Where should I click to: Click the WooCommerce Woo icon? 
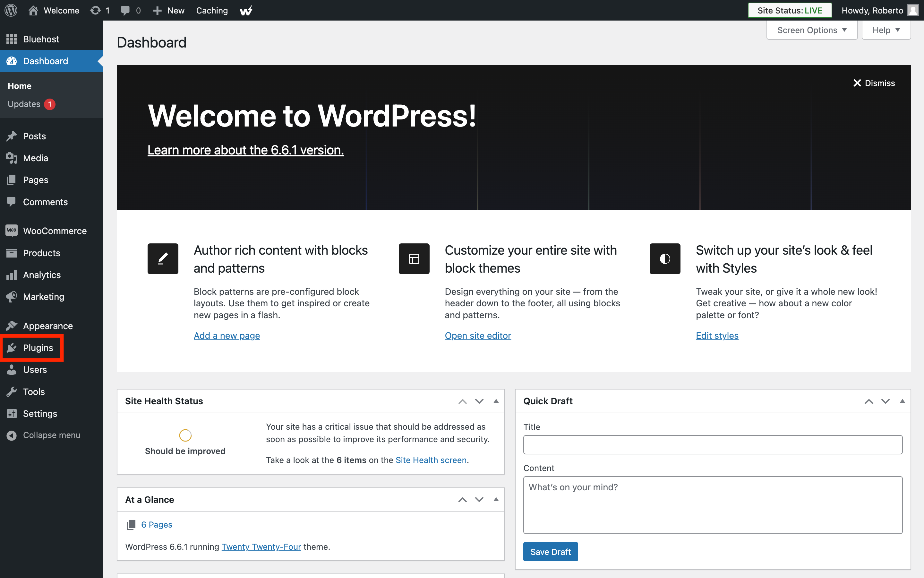12,231
